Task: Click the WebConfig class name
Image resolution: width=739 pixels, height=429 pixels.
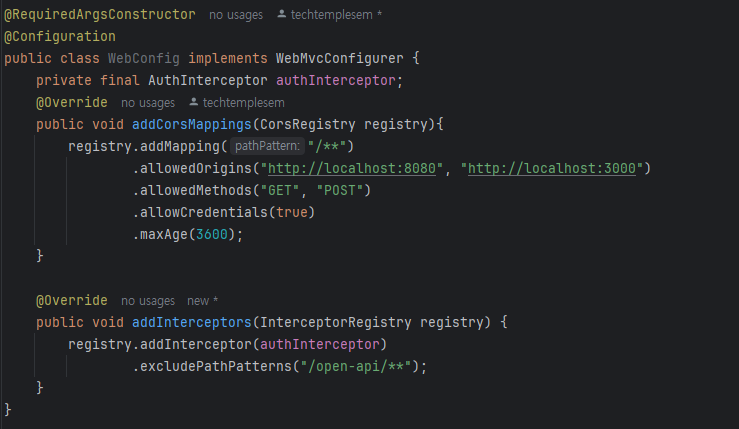Action: tap(144, 58)
